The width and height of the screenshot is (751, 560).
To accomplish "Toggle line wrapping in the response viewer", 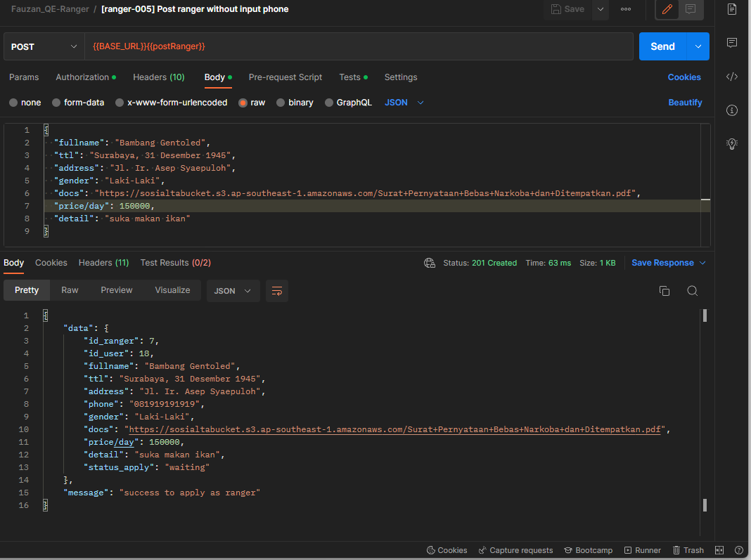I will (x=276, y=290).
